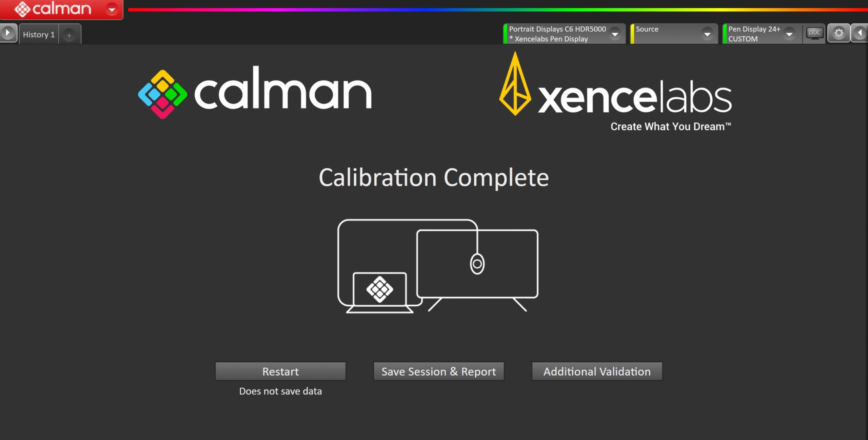868x440 pixels.
Task: Click the large Calman logo graphic
Action: click(x=255, y=92)
